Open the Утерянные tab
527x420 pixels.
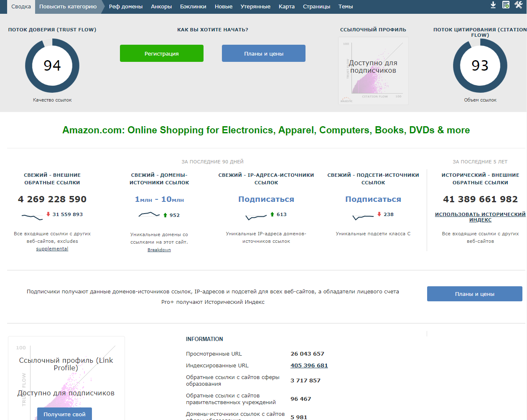[255, 7]
